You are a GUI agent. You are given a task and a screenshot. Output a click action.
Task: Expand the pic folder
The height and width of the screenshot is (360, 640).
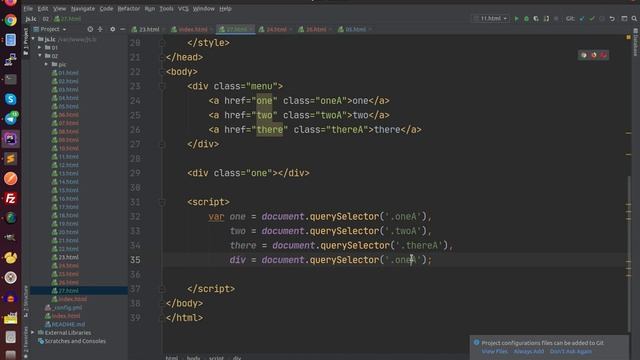[x=46, y=64]
